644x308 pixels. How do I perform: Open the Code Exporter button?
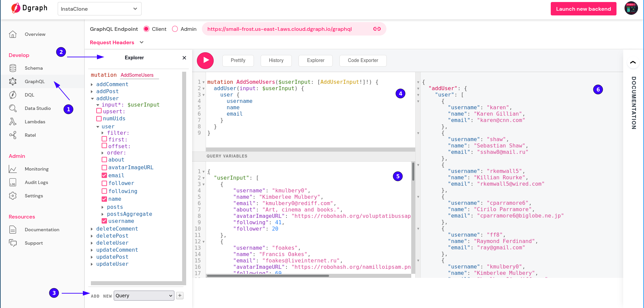(363, 61)
